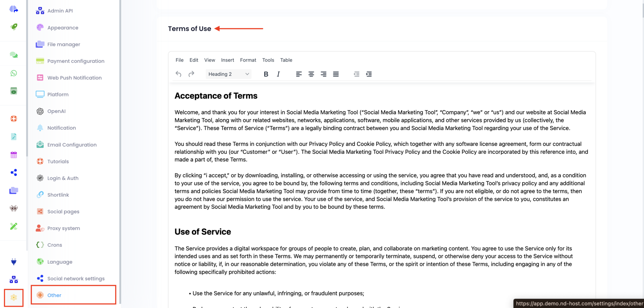This screenshot has height=308, width=644.
Task: Open the Format menu in the editor
Action: 248,60
